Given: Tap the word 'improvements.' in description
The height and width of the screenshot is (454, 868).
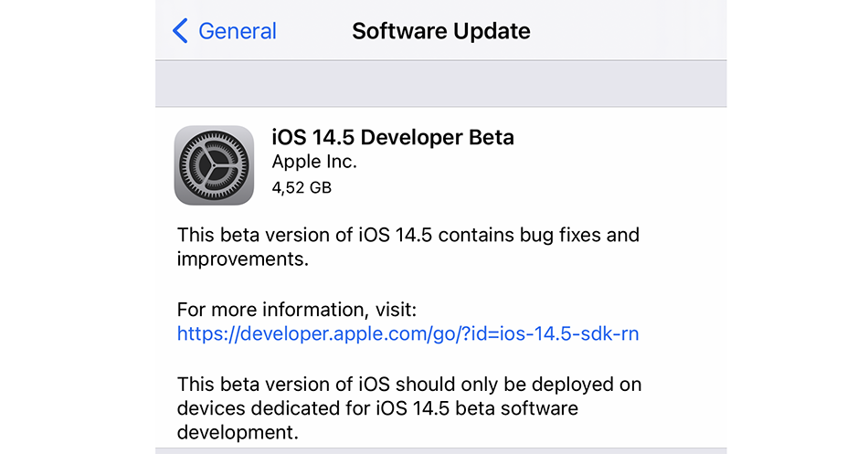Looking at the screenshot, I should pyautogui.click(x=243, y=259).
